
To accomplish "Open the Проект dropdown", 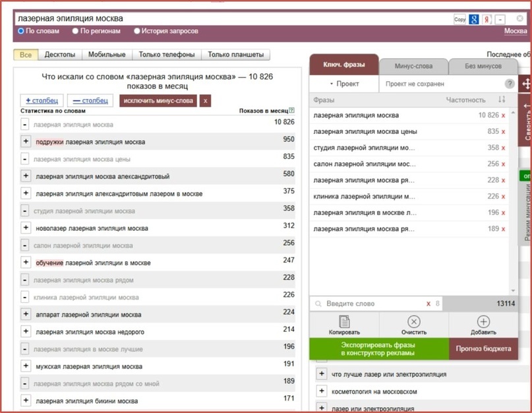I will point(344,84).
